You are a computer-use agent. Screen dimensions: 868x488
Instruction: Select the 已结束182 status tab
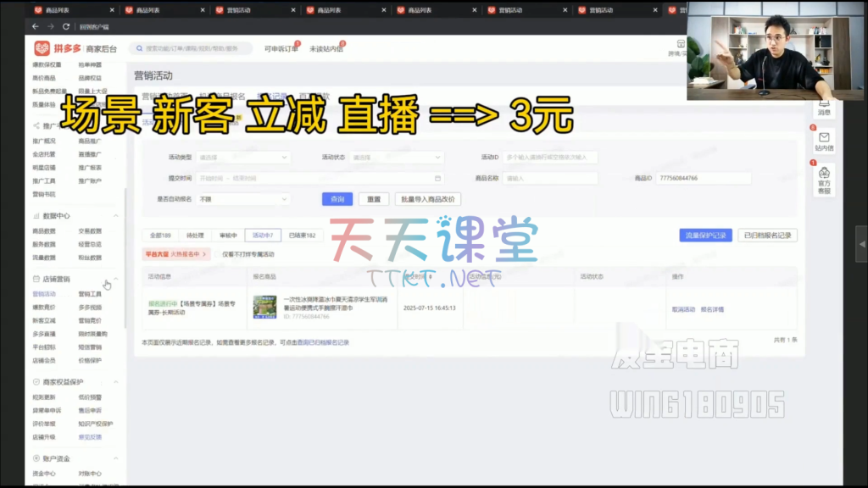pos(303,236)
